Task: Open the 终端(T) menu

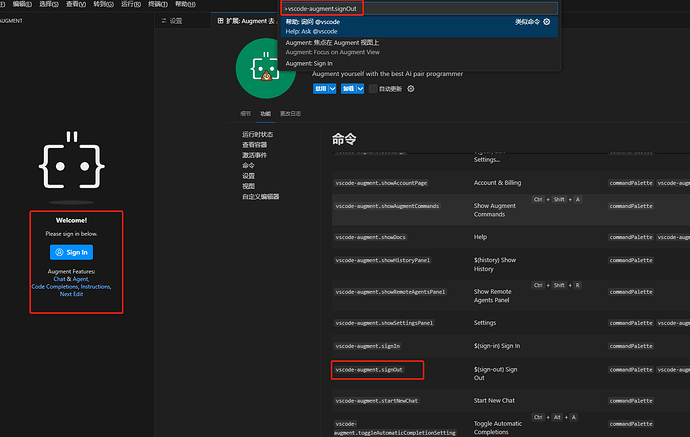Action: click(158, 4)
